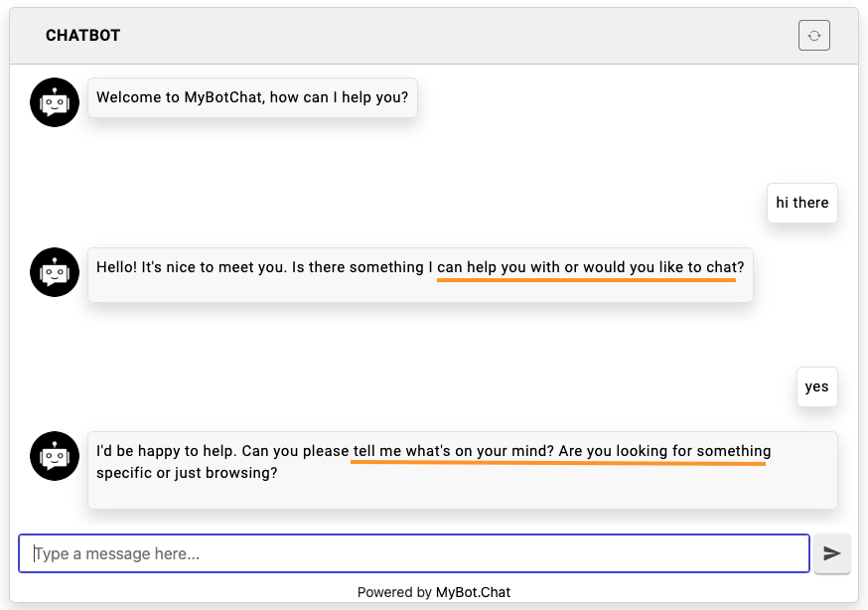Click the word "MyBotChat" in the welcome message
Viewport: 868px width, 610px height.
click(x=223, y=98)
